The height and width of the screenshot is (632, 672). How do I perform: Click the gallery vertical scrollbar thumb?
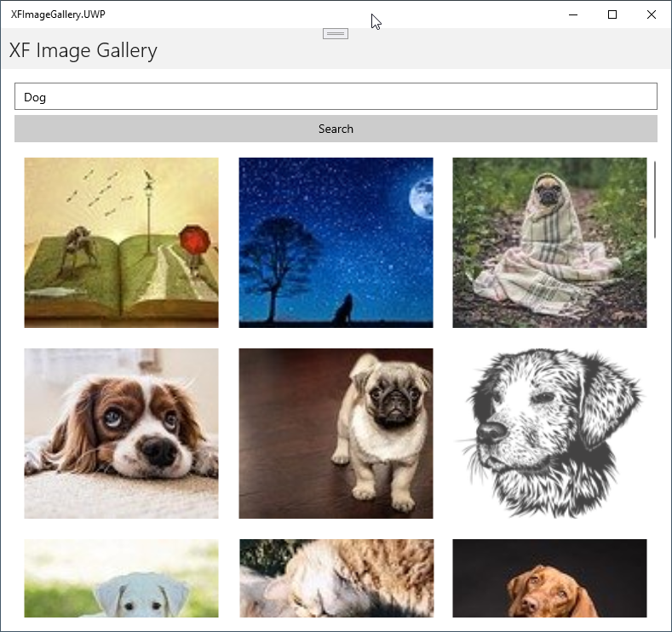(x=655, y=199)
